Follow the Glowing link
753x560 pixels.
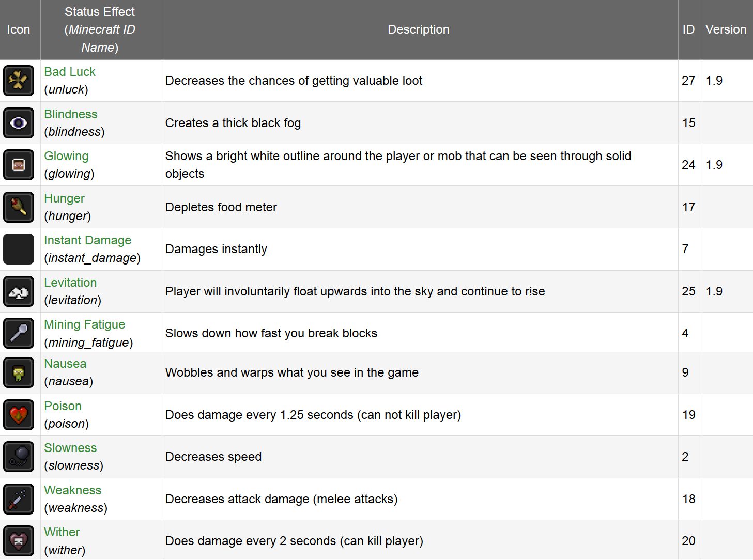click(66, 156)
